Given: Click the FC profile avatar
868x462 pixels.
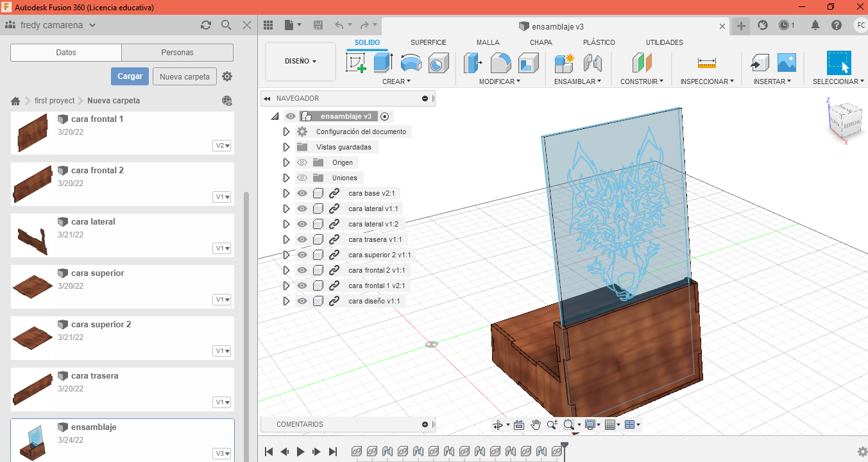Looking at the screenshot, I should [860, 25].
